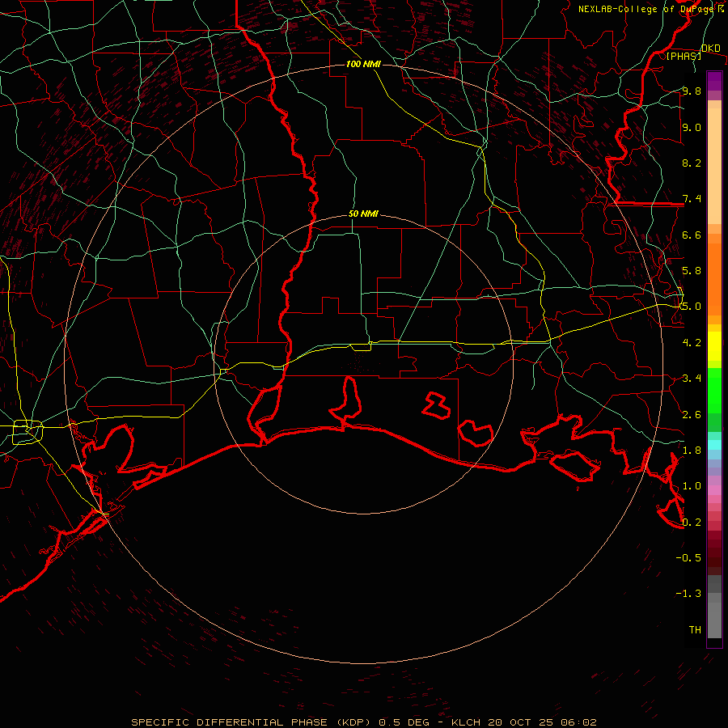The width and height of the screenshot is (728, 728).
Task: Click the 50 NMI range ring label
Action: coord(363,214)
